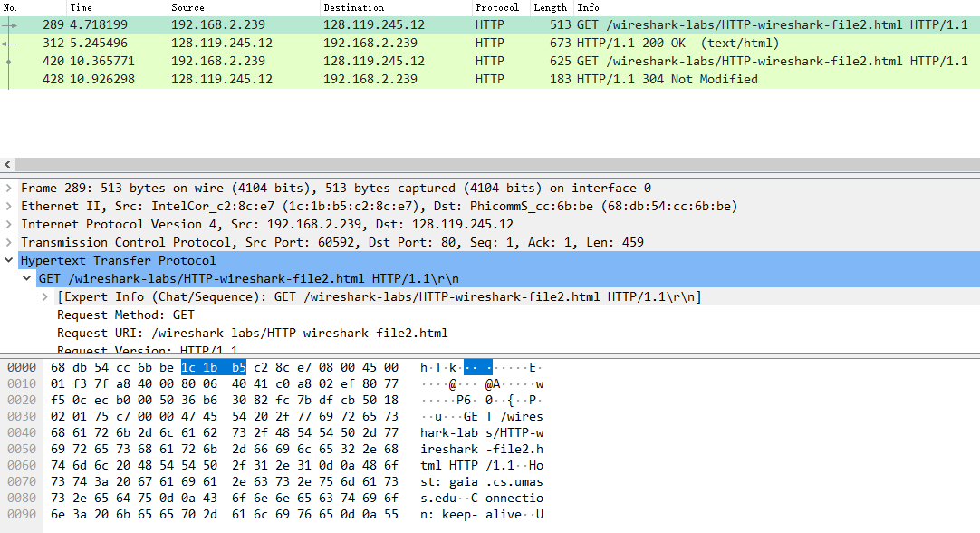Click ASCII text 'st: gaia .cs.umas'

click(482, 481)
